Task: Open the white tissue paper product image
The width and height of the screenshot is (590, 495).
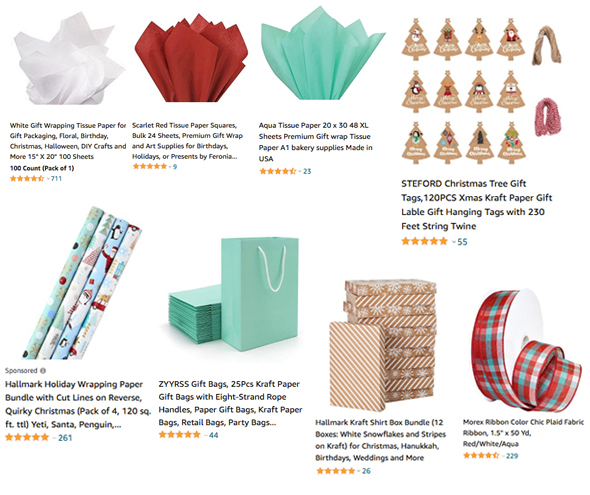Action: 69,58
